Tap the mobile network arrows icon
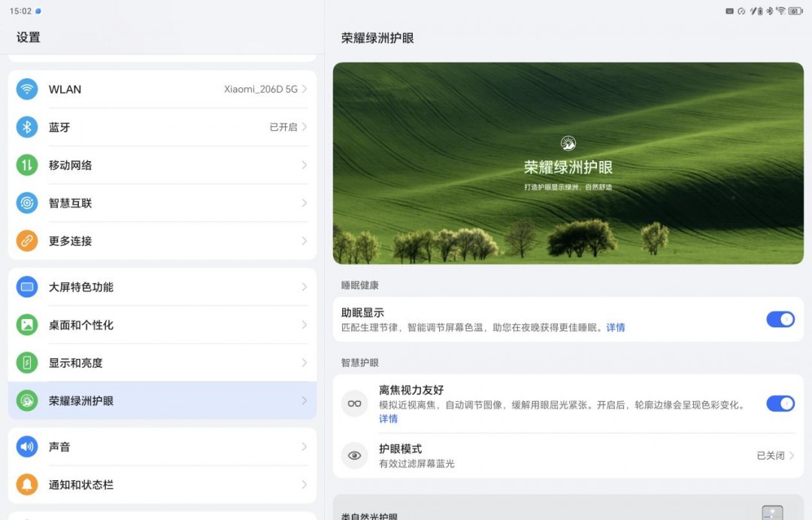The width and height of the screenshot is (812, 520). click(27, 165)
